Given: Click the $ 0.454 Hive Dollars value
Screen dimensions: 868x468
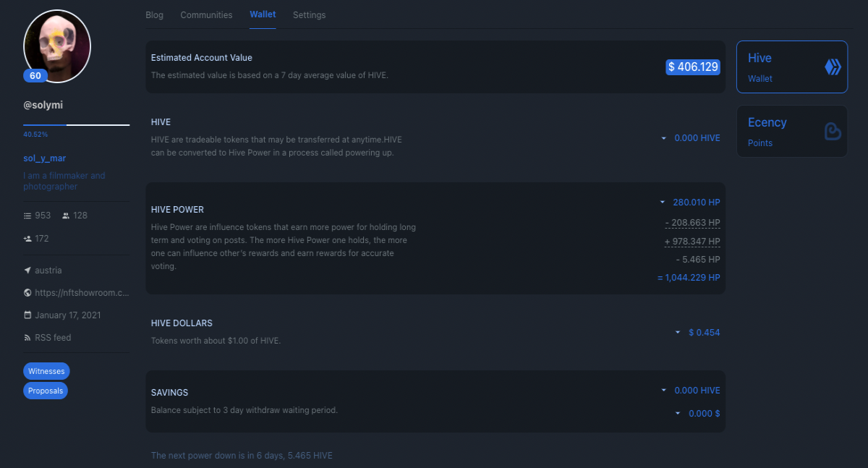Looking at the screenshot, I should [705, 333].
